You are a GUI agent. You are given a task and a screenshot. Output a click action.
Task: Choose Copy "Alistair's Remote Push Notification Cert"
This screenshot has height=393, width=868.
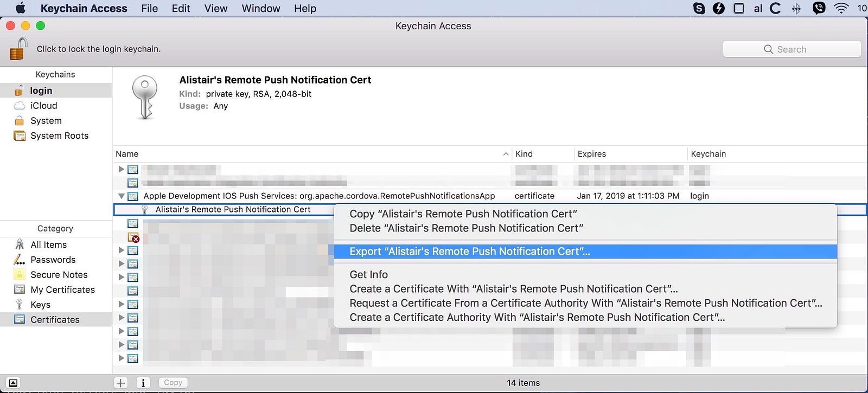(x=585, y=214)
